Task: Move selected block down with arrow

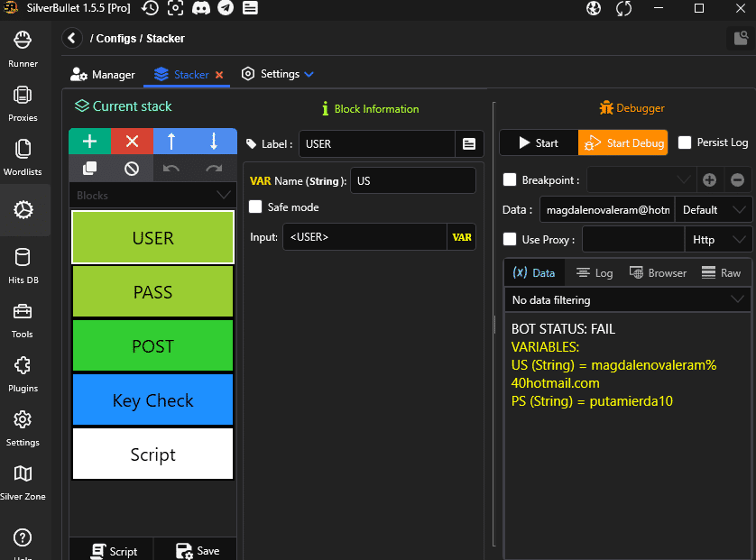Action: tap(215, 142)
